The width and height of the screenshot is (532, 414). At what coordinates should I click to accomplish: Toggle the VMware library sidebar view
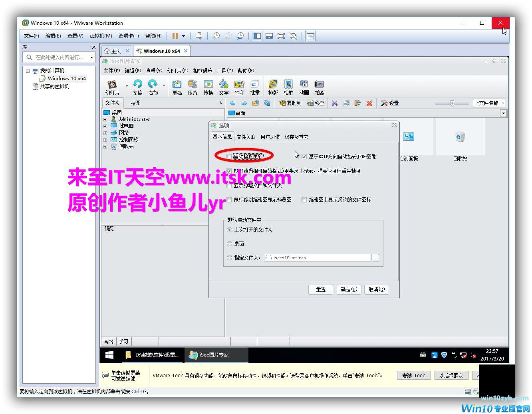[x=257, y=36]
